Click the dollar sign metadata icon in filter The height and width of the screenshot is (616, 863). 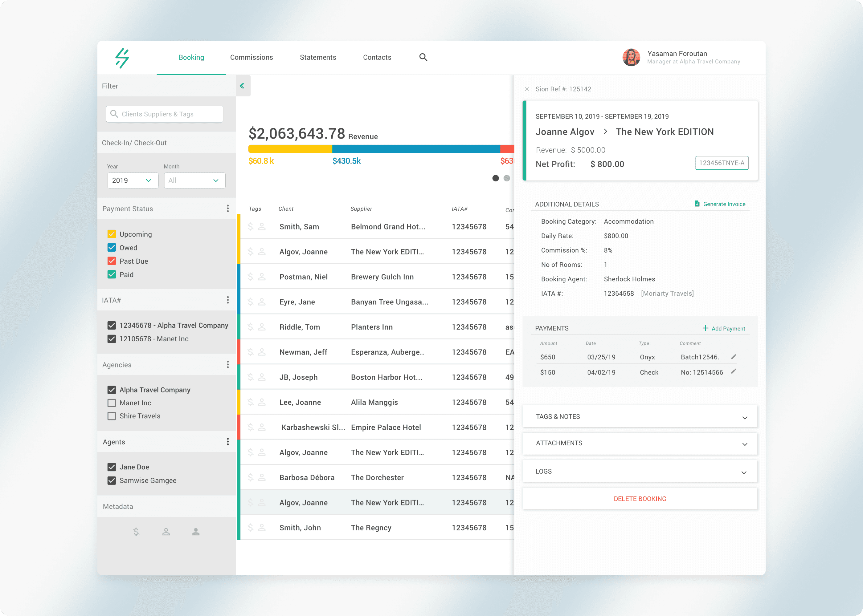[136, 532]
